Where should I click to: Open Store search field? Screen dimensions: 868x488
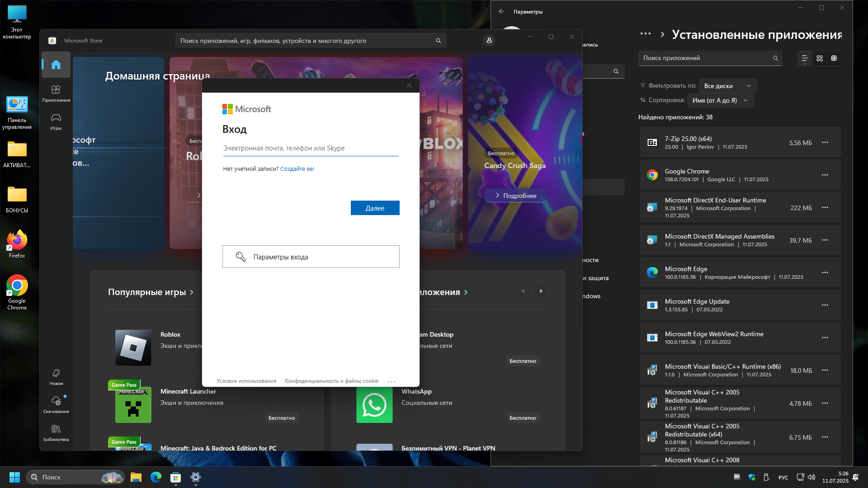pos(311,41)
